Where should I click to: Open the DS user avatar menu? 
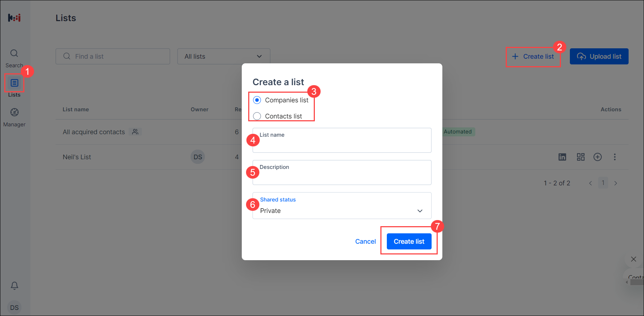(14, 308)
